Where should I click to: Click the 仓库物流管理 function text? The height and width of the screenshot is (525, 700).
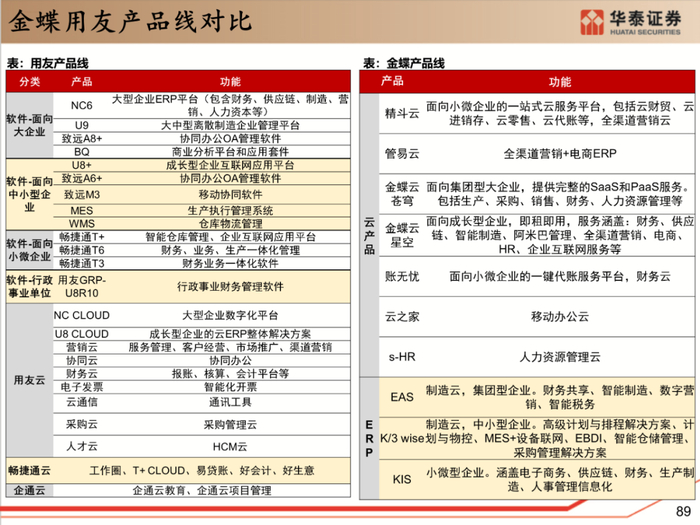(x=230, y=223)
